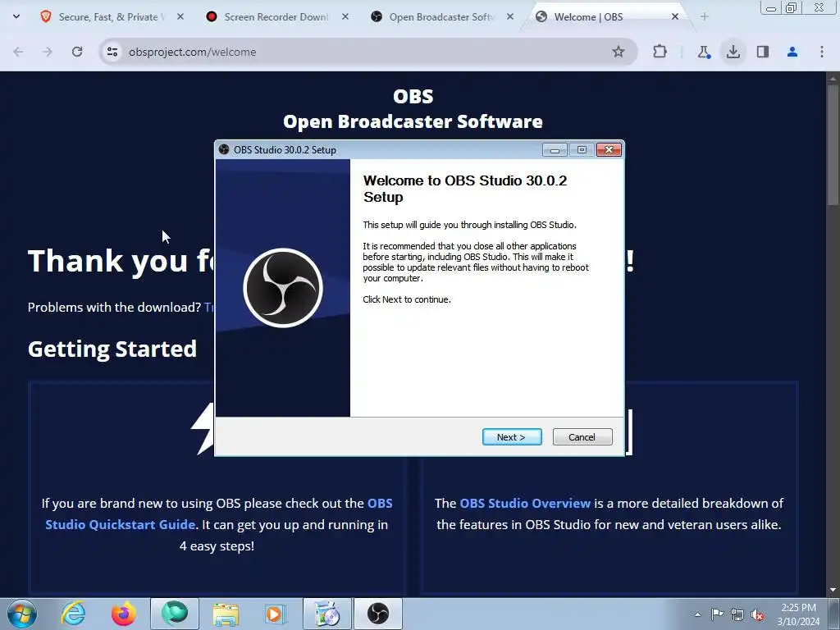This screenshot has width=840, height=630.
Task: View site information icon in address bar
Action: coord(112,52)
